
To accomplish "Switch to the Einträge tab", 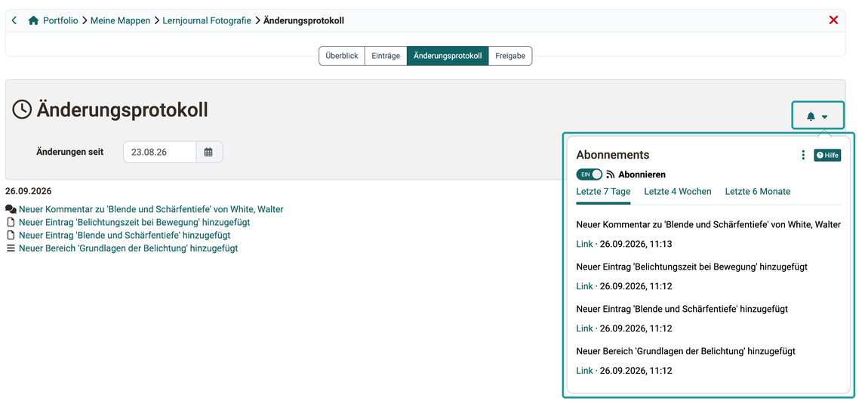I will pyautogui.click(x=386, y=56).
